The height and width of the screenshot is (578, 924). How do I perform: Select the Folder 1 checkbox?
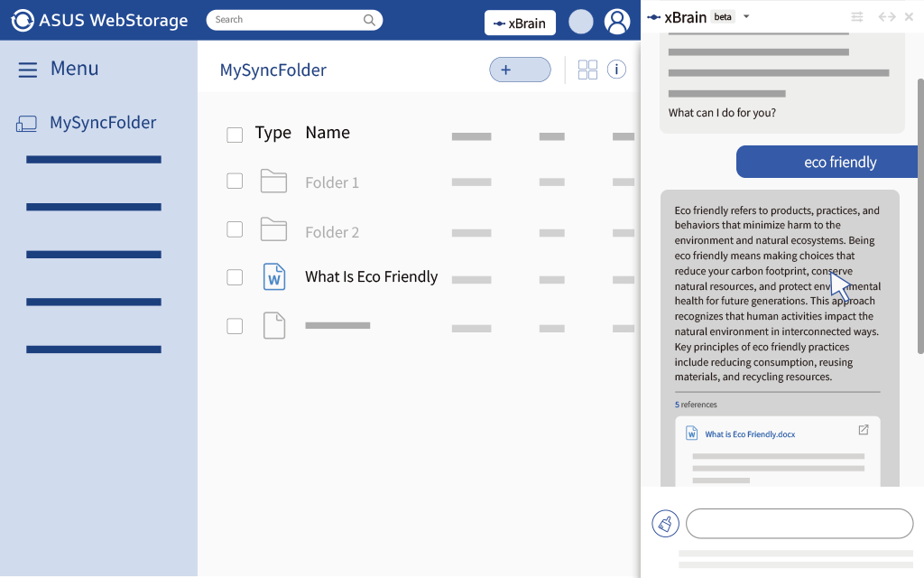point(235,182)
